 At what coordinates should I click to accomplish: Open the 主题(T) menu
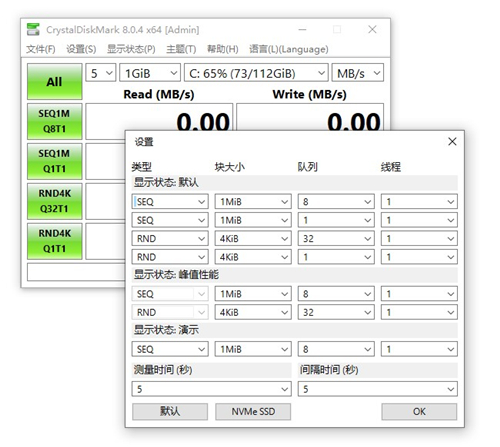[x=181, y=49]
